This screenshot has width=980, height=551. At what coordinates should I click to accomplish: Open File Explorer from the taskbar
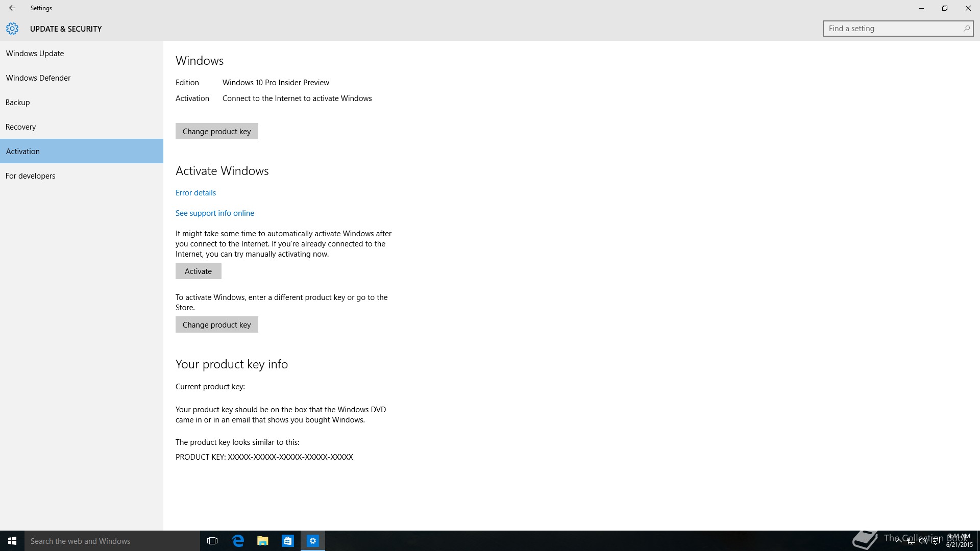coord(263,541)
